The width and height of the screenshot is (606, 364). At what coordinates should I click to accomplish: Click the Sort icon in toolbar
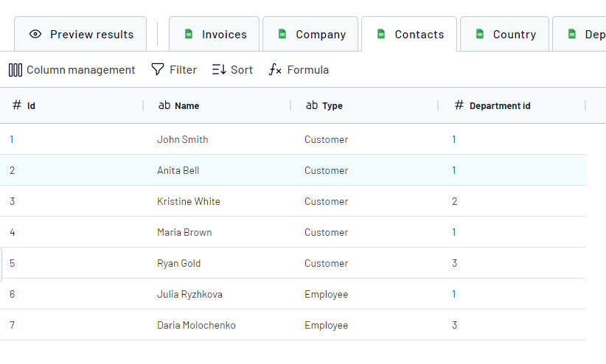click(219, 70)
